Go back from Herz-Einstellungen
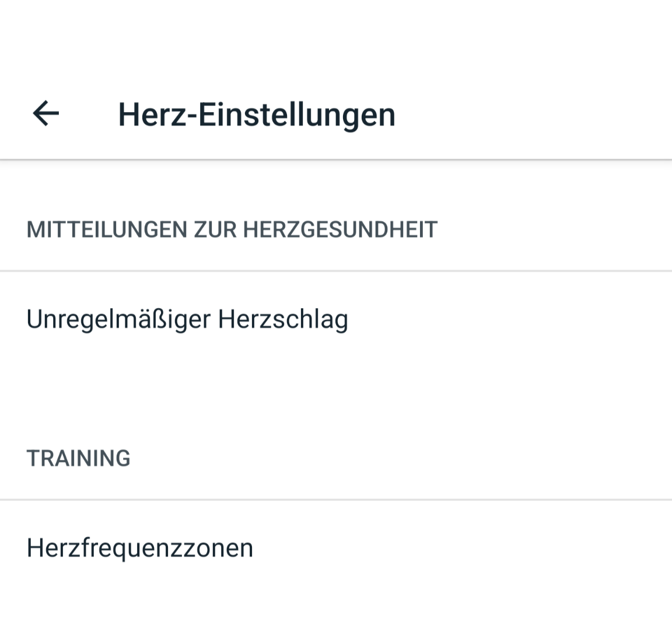672x642 pixels. [x=45, y=113]
